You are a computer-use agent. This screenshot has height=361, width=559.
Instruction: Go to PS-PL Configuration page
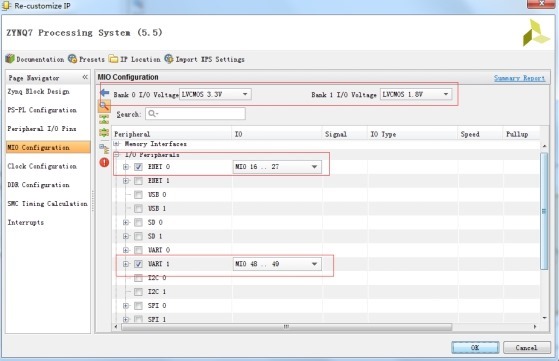42,110
